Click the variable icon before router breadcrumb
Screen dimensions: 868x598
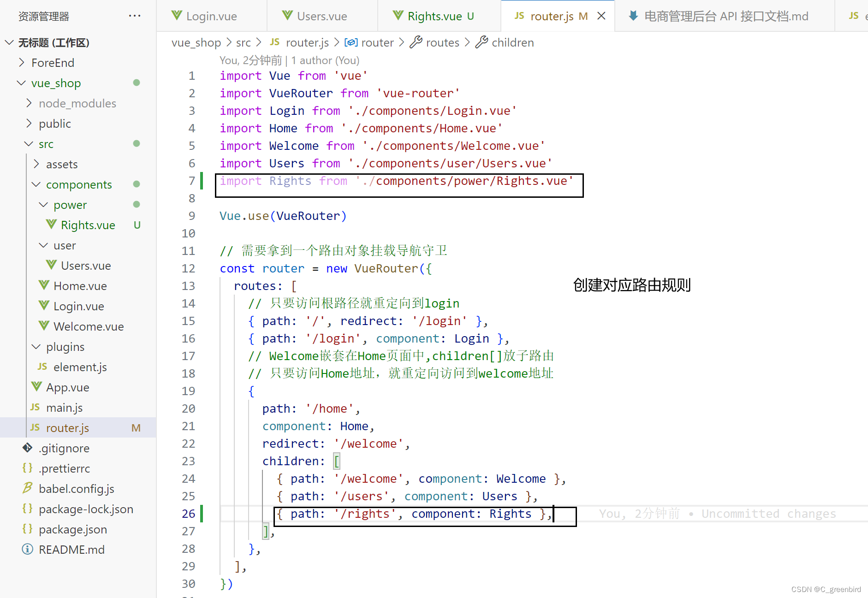(x=351, y=42)
